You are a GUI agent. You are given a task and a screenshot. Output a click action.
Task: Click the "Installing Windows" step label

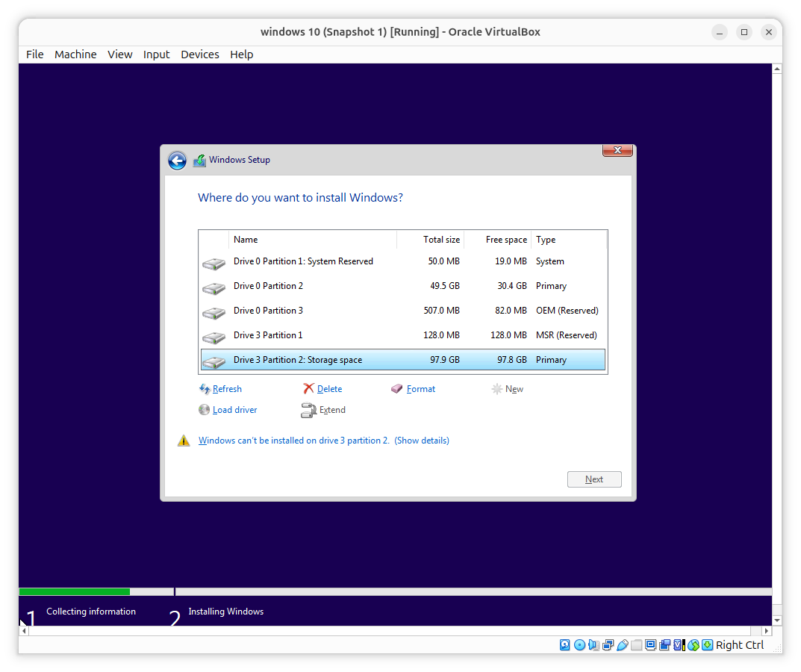click(x=225, y=612)
